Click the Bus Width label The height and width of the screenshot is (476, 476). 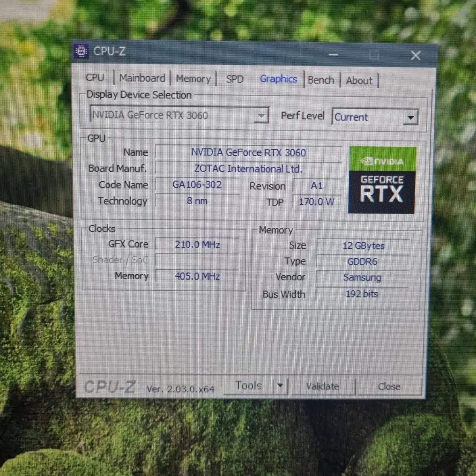pos(284,294)
